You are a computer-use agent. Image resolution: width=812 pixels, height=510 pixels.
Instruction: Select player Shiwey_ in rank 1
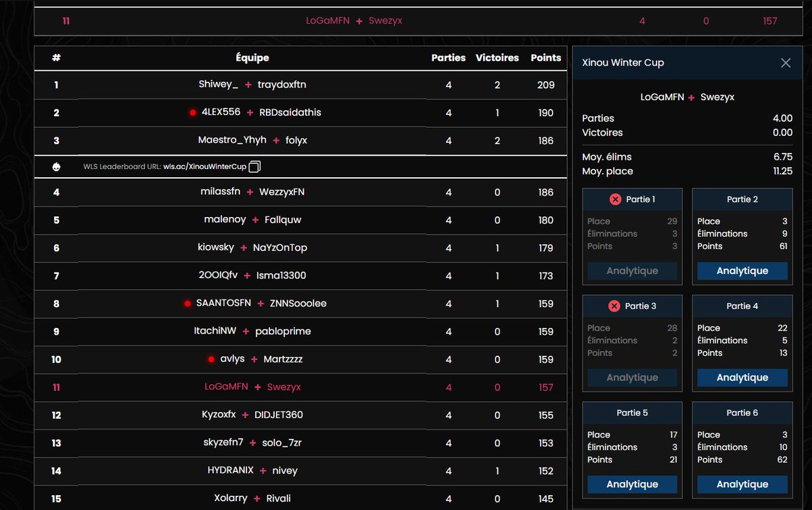point(219,85)
